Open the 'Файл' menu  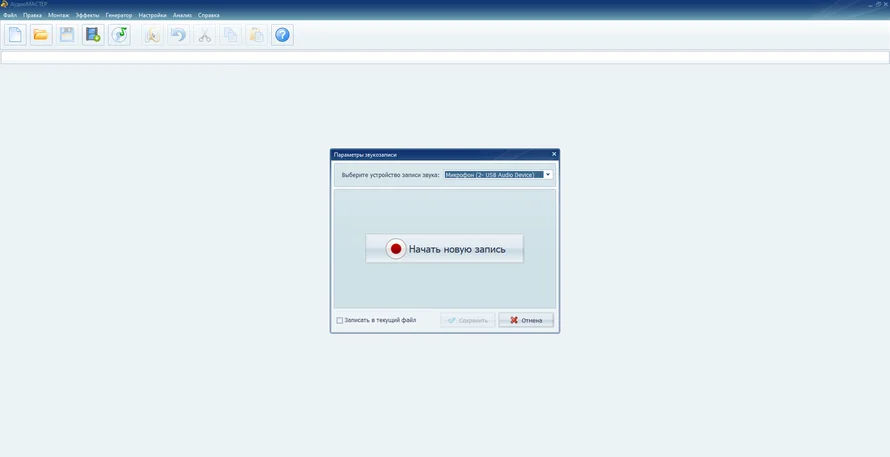click(x=10, y=15)
